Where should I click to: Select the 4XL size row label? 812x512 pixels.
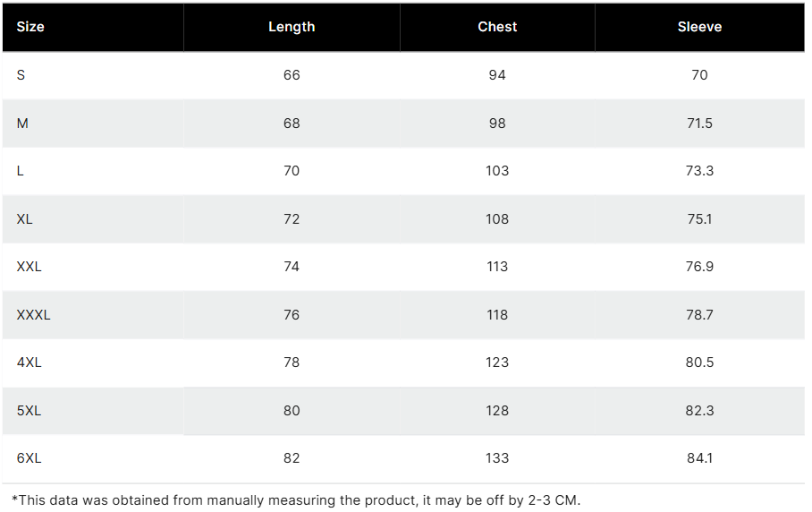coord(29,363)
